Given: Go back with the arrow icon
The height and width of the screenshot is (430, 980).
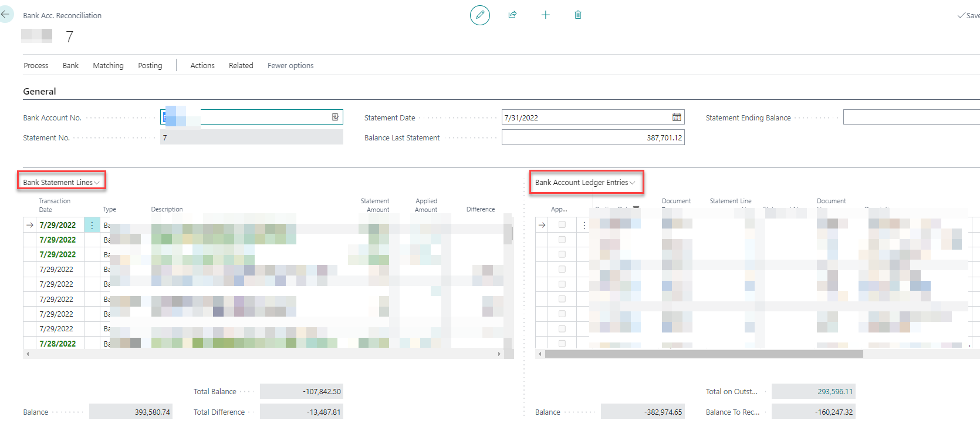Looking at the screenshot, I should coord(5,14).
